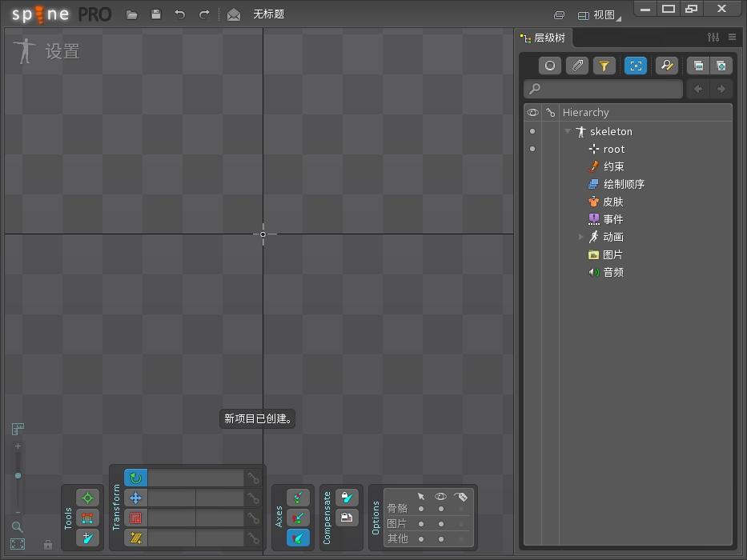
Task: Toggle visibility dot for skeleton
Action: coord(532,131)
